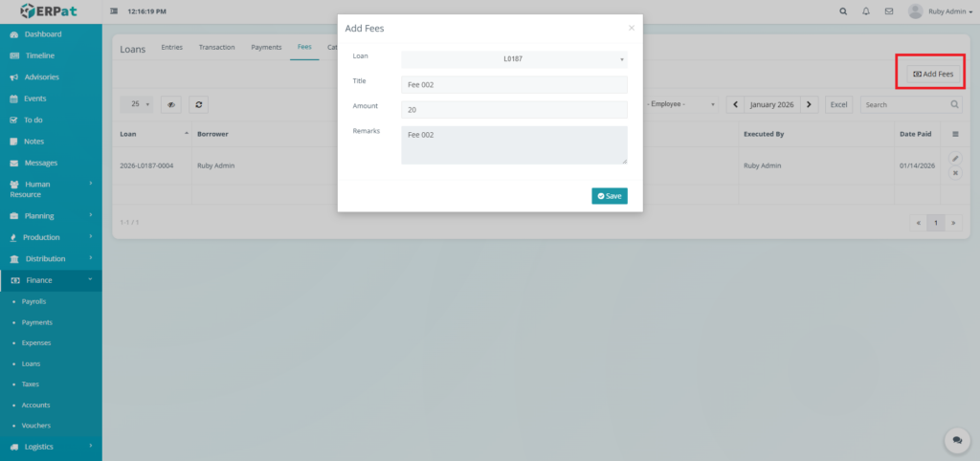Toggle column visibility eye icon

(170, 105)
